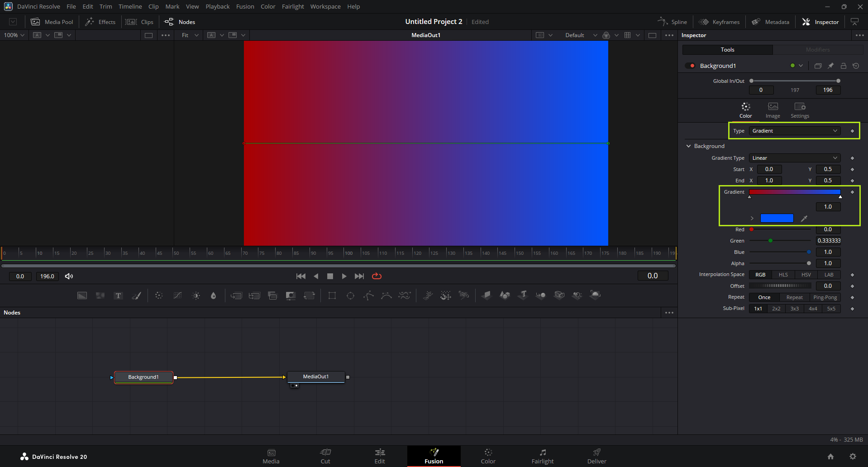Switch to the Deliver page
This screenshot has width=868, height=467.
click(596, 456)
